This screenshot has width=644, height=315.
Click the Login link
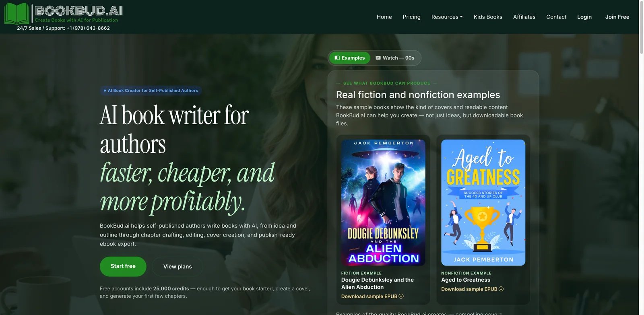click(584, 17)
